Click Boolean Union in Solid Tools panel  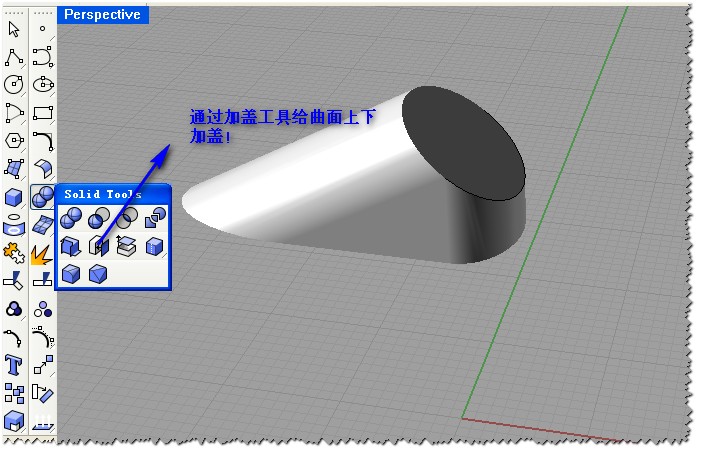(71, 218)
